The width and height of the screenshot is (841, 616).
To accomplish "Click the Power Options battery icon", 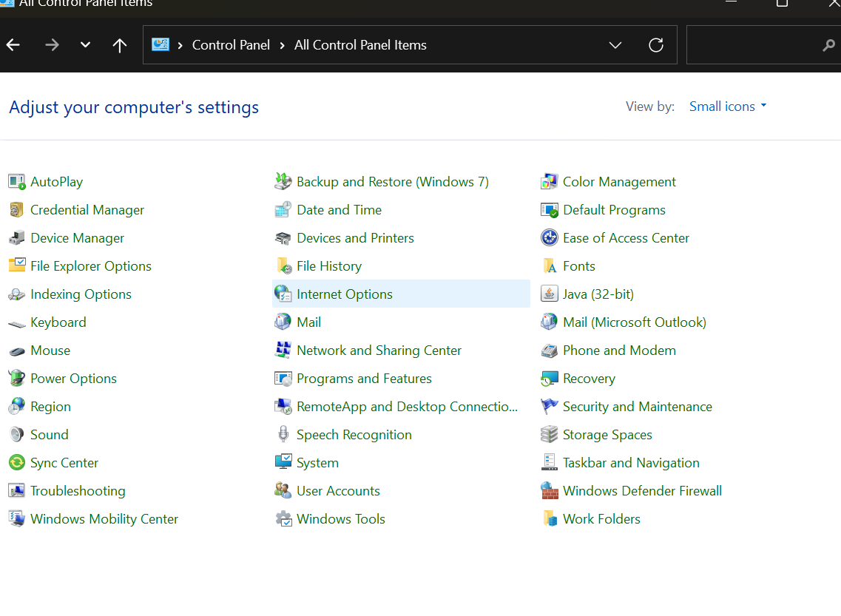I will tap(16, 379).
